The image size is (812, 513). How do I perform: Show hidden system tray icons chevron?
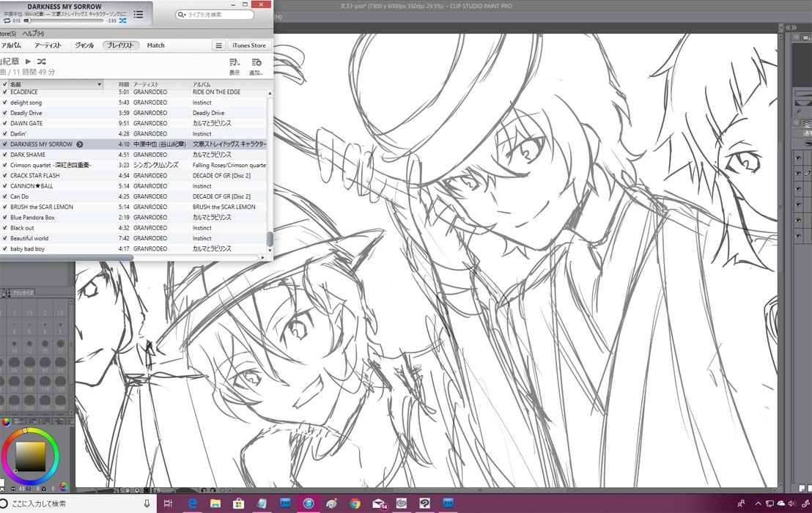point(759,503)
